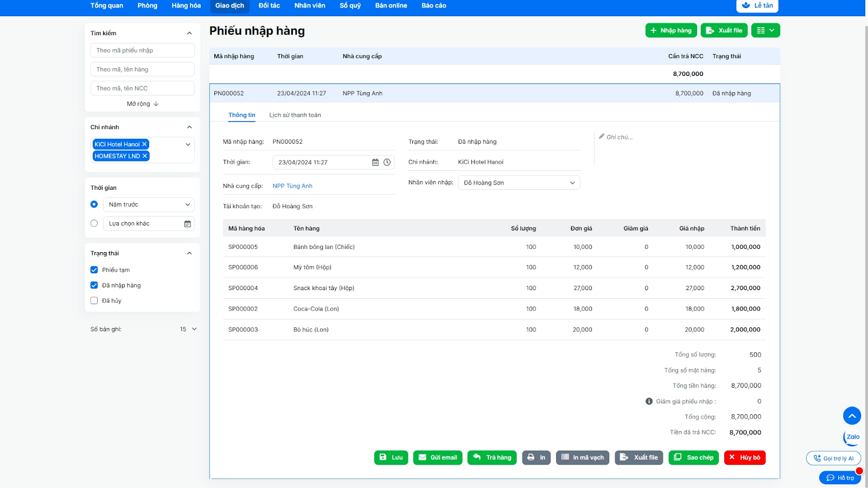Select the PN000052 receipt row
Image resolution: width=868 pixels, height=488 pixels.
(495, 93)
